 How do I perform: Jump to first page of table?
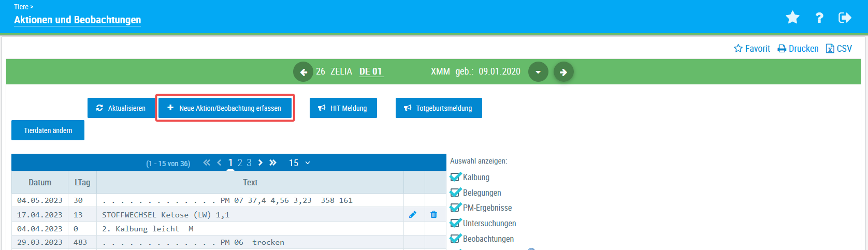pyautogui.click(x=207, y=163)
